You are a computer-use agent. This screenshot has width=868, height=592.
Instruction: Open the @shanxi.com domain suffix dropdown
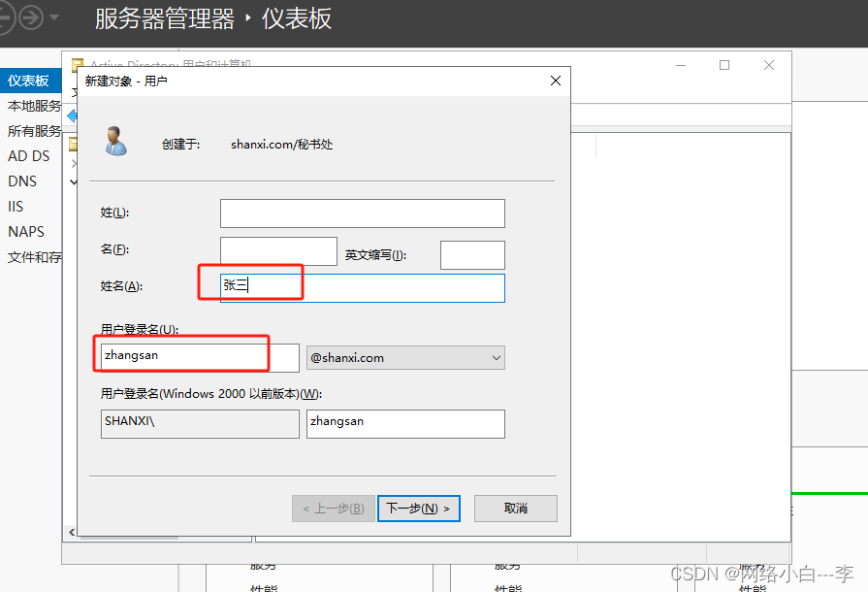[405, 358]
